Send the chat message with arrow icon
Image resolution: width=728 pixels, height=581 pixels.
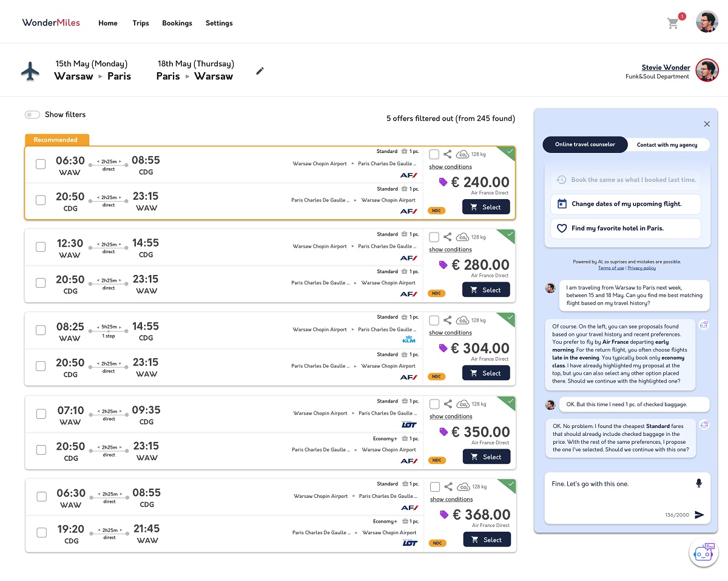point(699,515)
